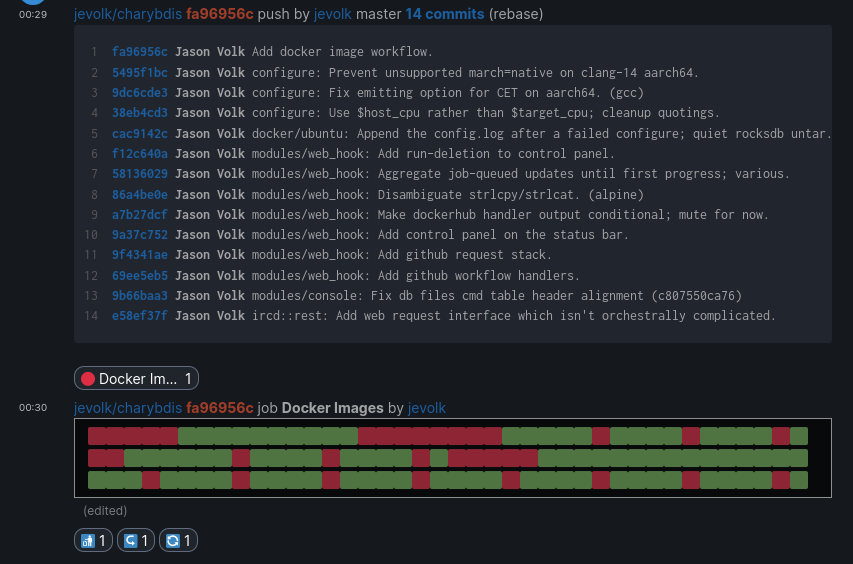The height and width of the screenshot is (564, 853).
Task: Toggle the circular refresh arrows reaction
Action: (x=178, y=541)
